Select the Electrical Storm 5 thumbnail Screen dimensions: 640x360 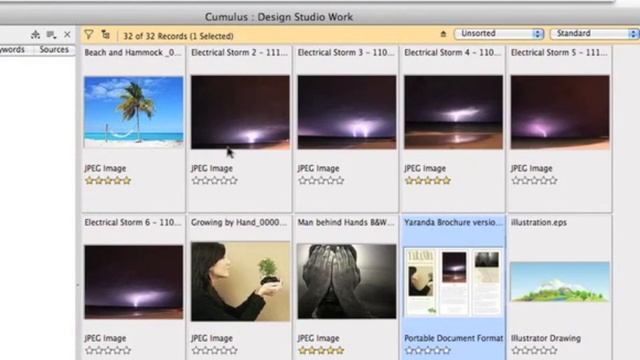click(x=560, y=112)
